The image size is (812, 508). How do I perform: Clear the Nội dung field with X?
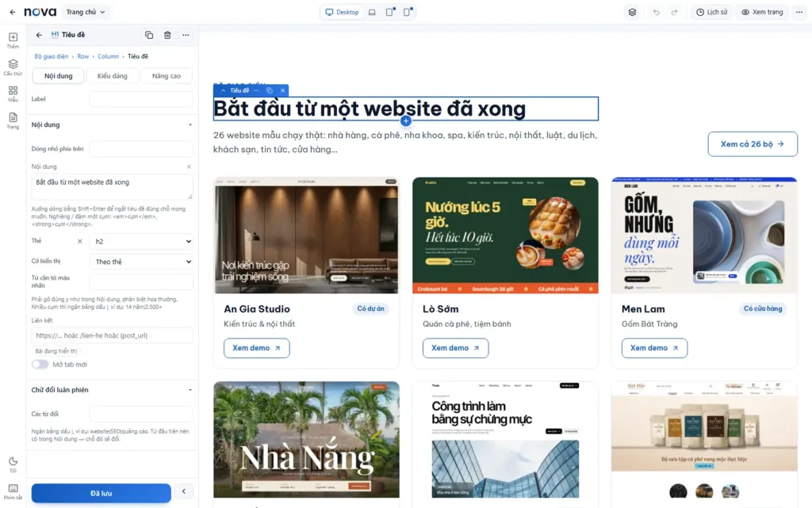click(189, 166)
